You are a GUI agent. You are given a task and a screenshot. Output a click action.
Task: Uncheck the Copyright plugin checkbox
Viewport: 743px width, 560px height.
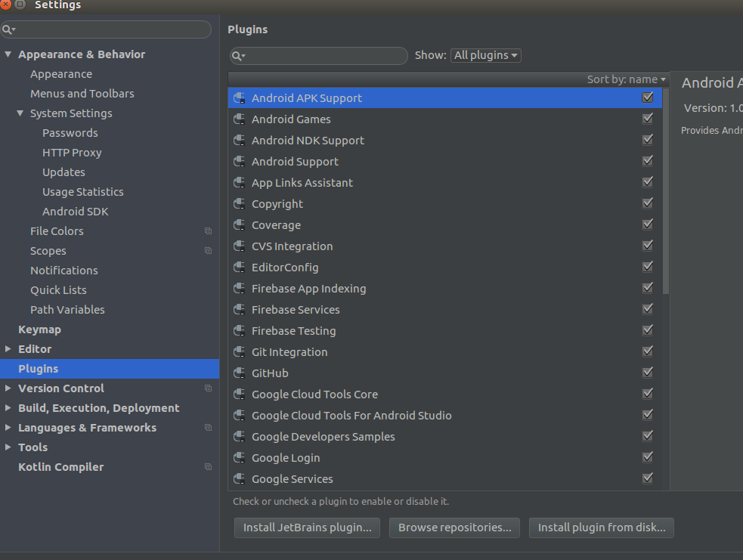[647, 203]
